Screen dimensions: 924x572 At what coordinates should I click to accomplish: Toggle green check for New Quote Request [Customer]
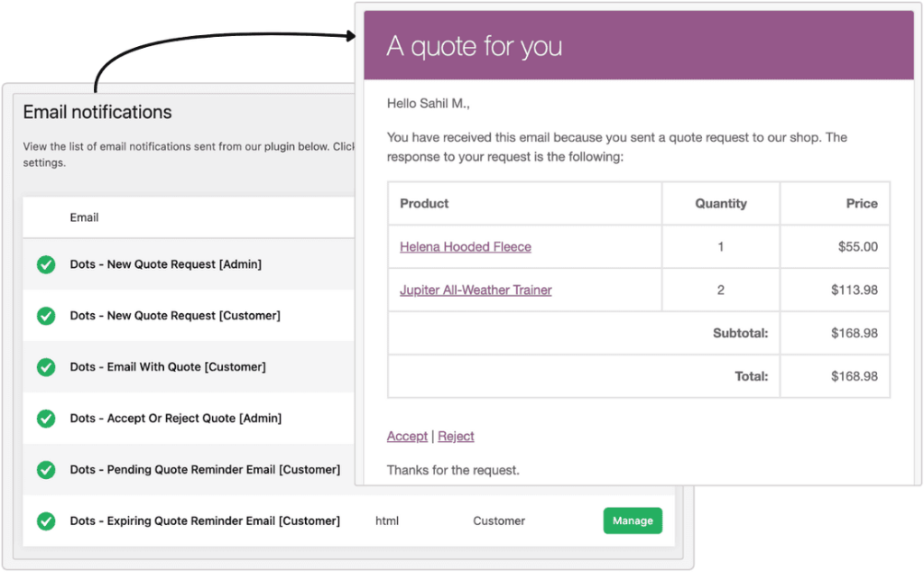tap(46, 316)
